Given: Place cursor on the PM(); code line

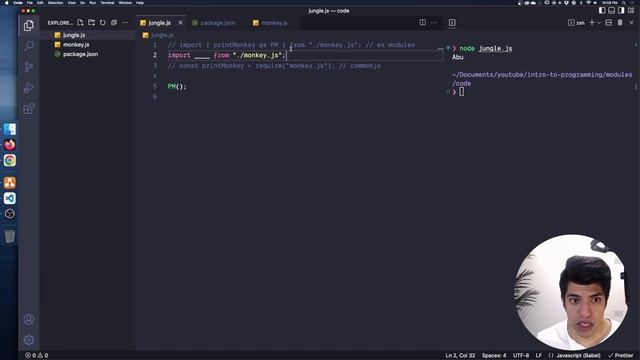Looking at the screenshot, I should [x=177, y=87].
